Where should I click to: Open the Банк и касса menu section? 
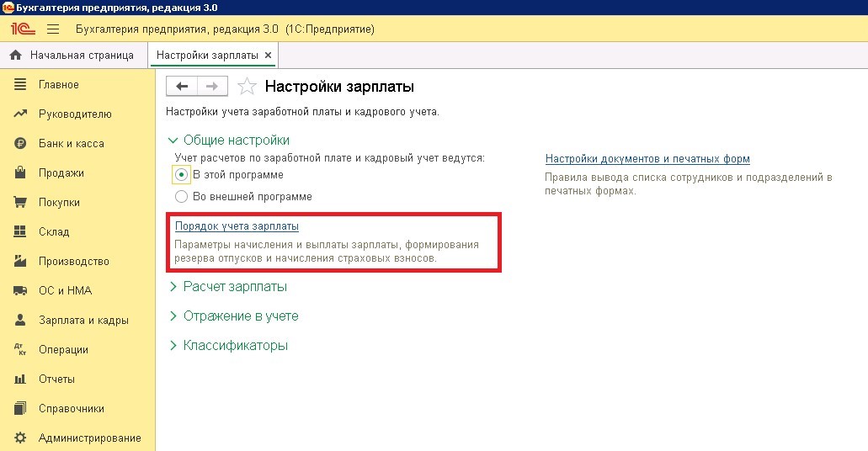click(x=72, y=143)
